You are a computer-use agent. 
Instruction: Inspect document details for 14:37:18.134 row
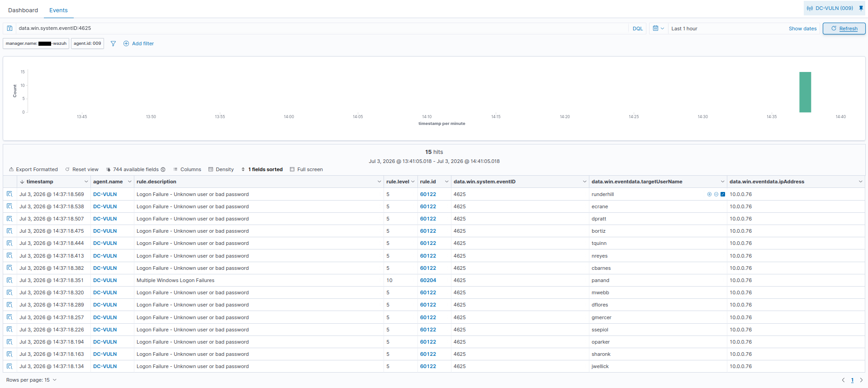pos(9,366)
